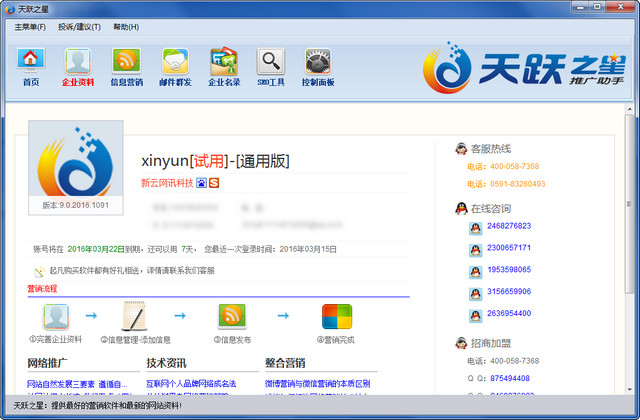Image resolution: width=640 pixels, height=420 pixels.
Task: Click franchise QQ number 875494408
Action: coord(510,378)
